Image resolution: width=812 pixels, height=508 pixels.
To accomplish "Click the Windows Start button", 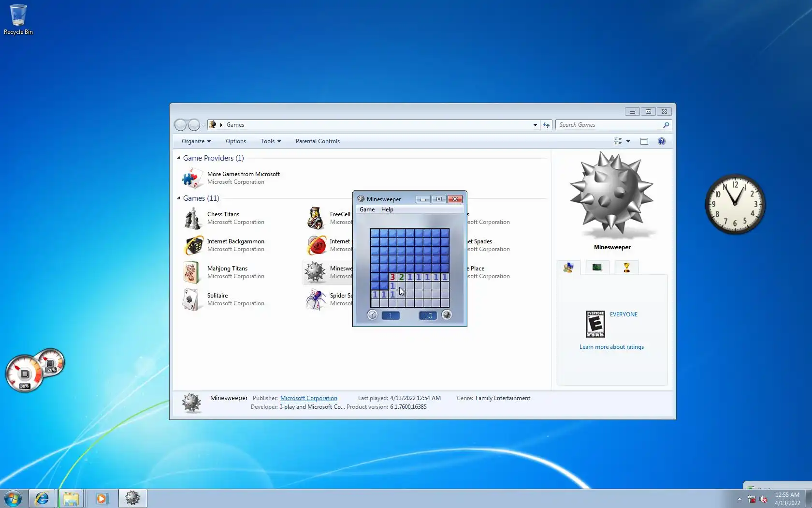I will click(x=13, y=498).
